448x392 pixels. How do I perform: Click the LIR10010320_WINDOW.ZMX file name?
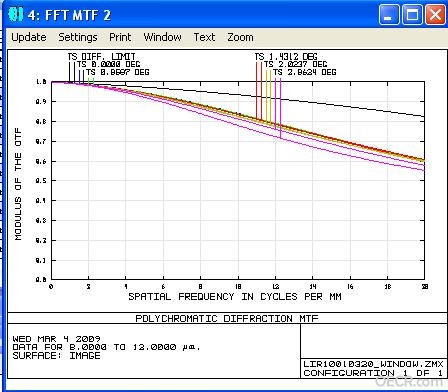pos(373,364)
